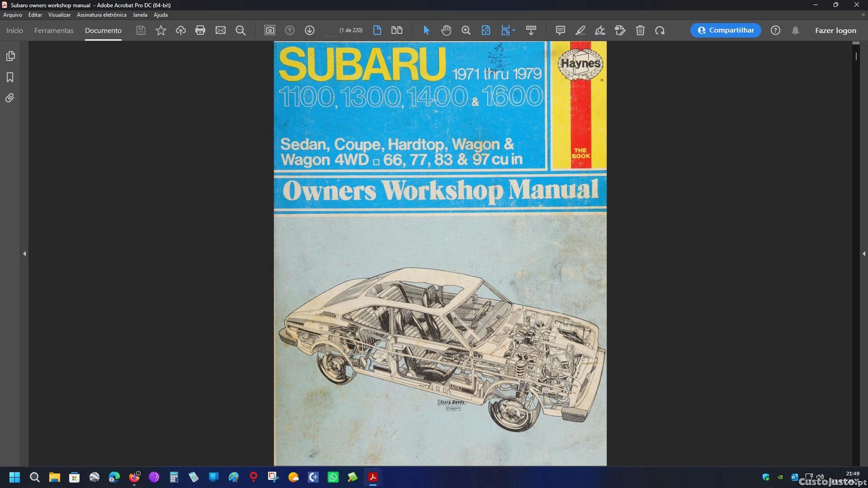Screen dimensions: 868x488
Task: Go to next page arrow
Action: 310,30
